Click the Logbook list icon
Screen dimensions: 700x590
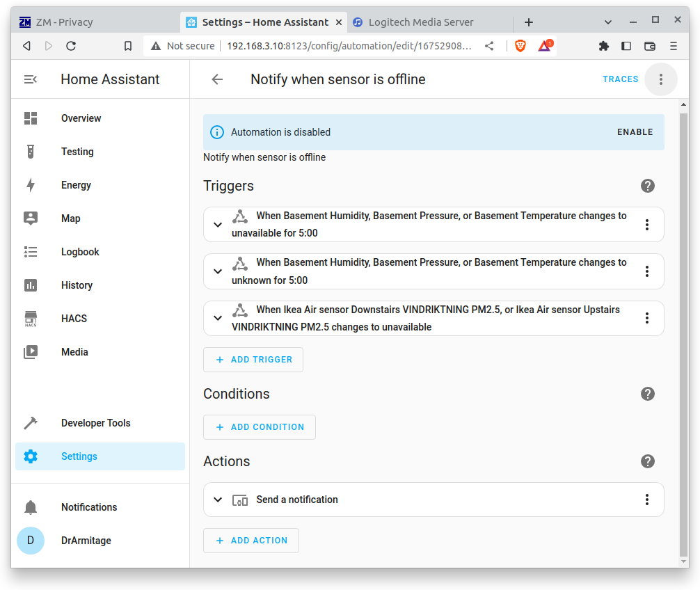click(31, 252)
